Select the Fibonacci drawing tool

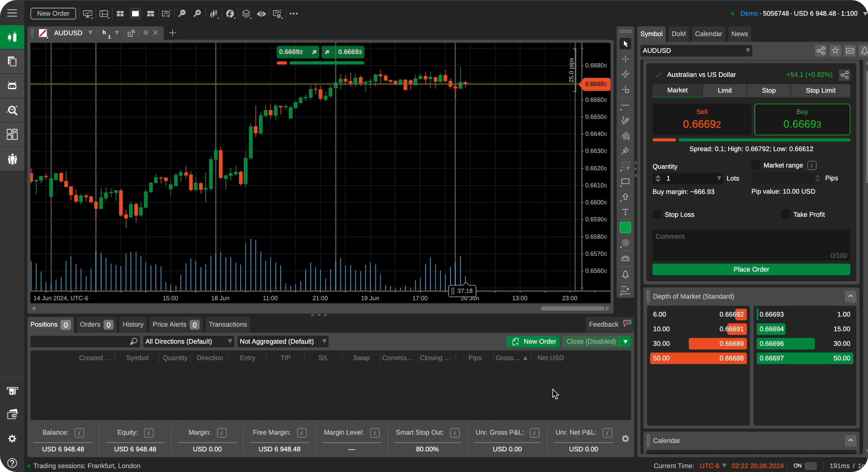tap(625, 166)
